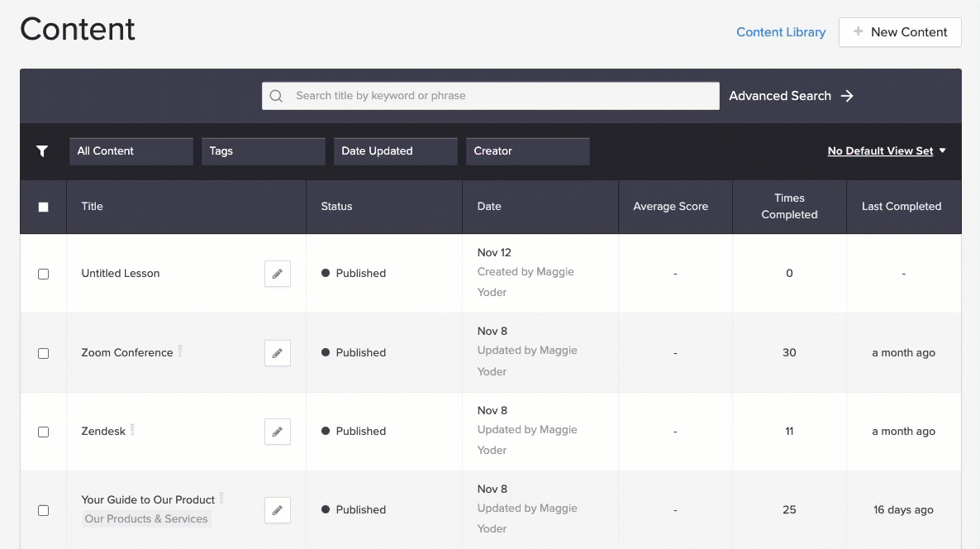
Task: Open Advanced Search
Action: 791,96
